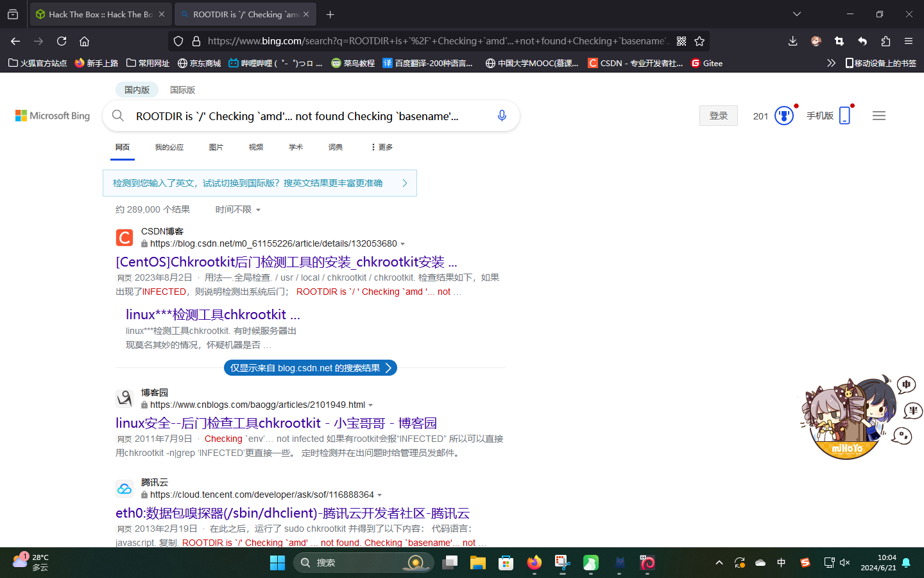The width and height of the screenshot is (924, 578).
Task: Open Microsoft Store from taskbar
Action: pos(506,563)
